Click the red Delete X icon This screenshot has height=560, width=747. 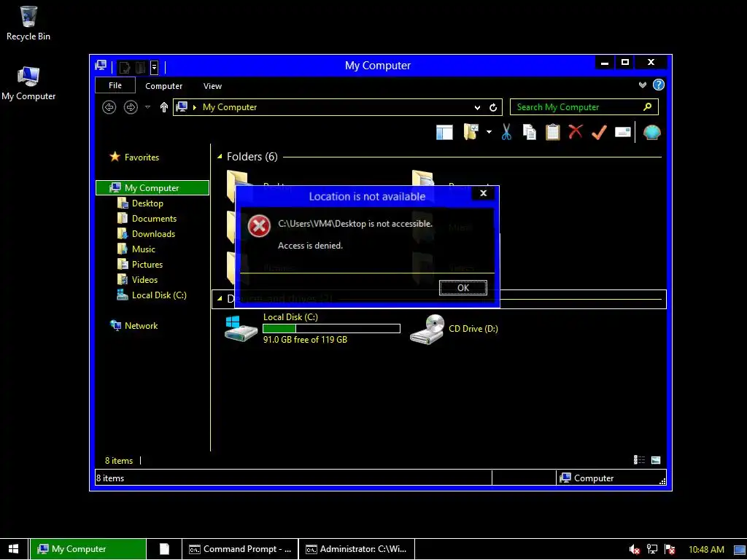click(x=576, y=131)
